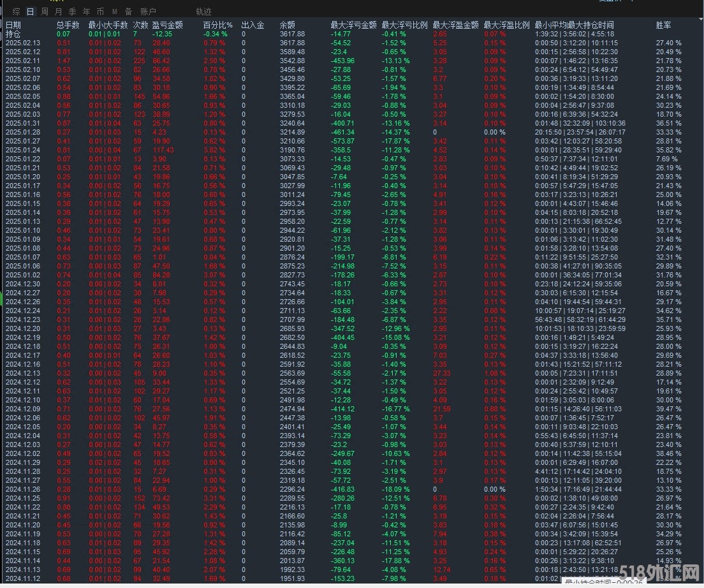Sort by the 百分比% column header
Viewport: 704px width, 588px height.
(217, 25)
